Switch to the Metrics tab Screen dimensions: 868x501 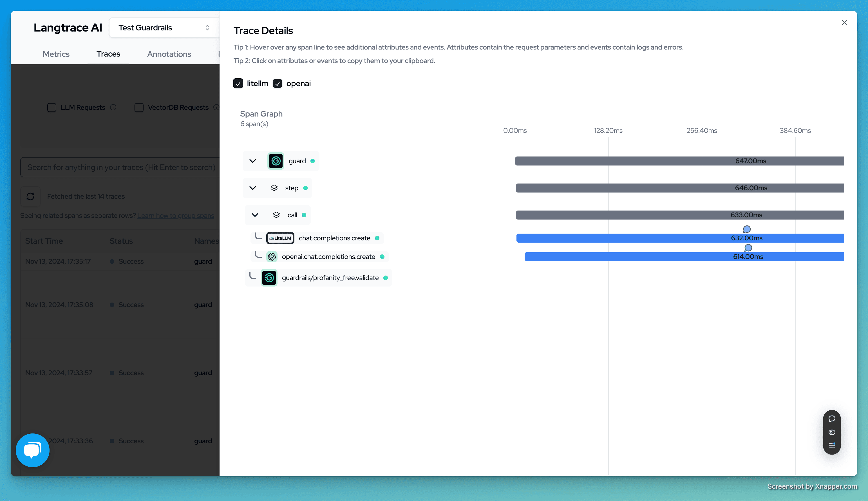pos(56,54)
